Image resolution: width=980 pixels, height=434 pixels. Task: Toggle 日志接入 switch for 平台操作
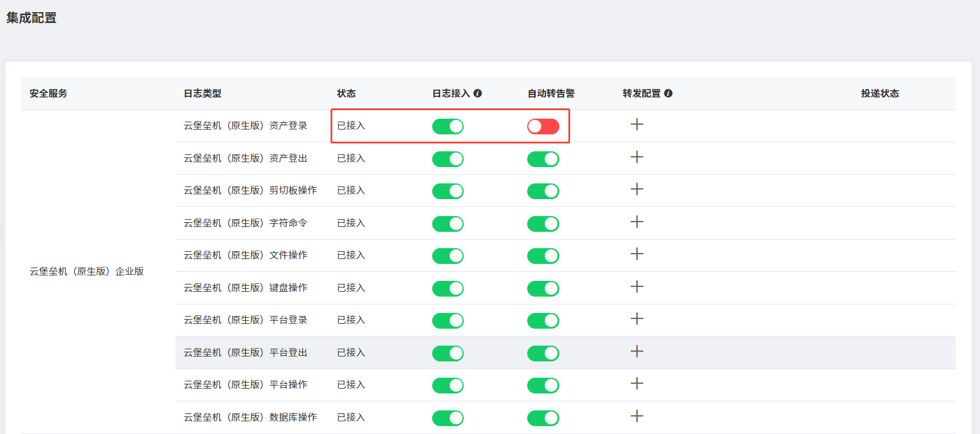(448, 385)
